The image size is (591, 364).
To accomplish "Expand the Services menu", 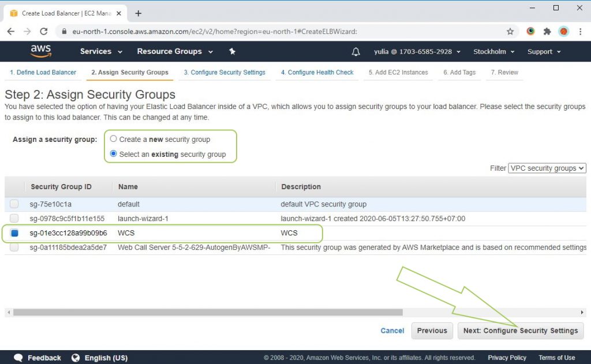I will [101, 51].
